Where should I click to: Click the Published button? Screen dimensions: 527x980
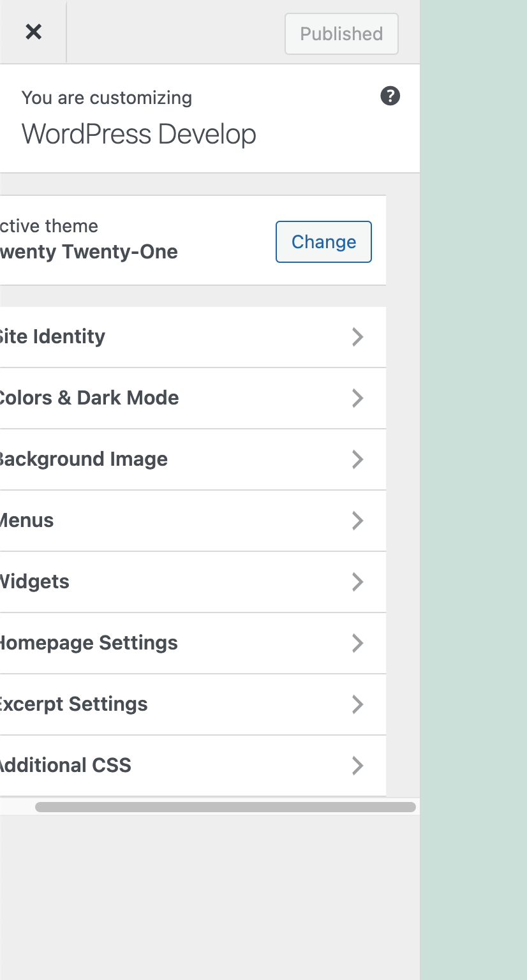(x=341, y=34)
